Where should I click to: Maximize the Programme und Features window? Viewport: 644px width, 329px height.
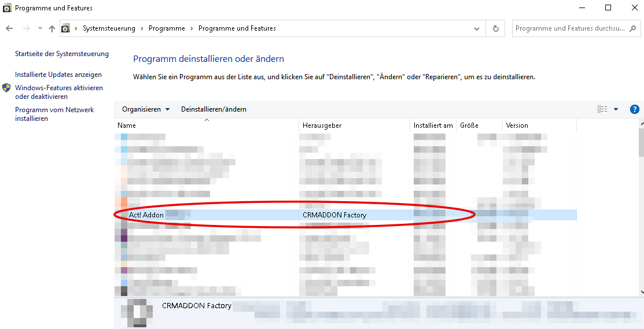(608, 8)
